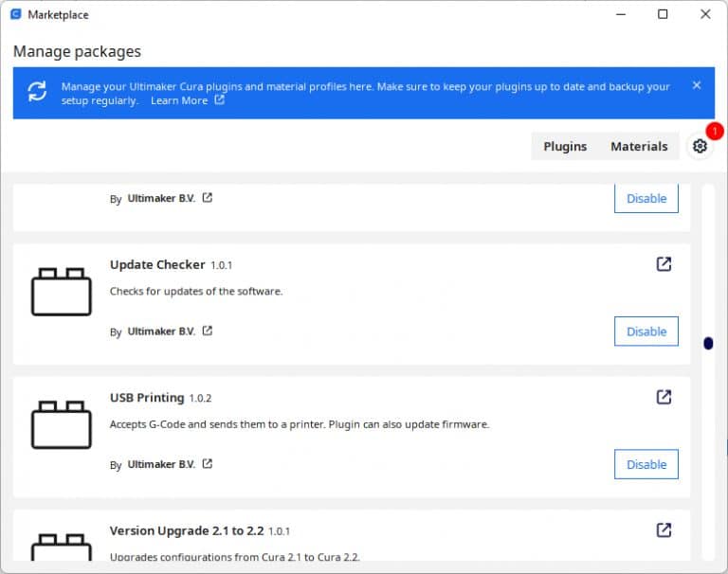The width and height of the screenshot is (728, 574).
Task: Click the sync refresh icon in blue banner
Action: [37, 91]
